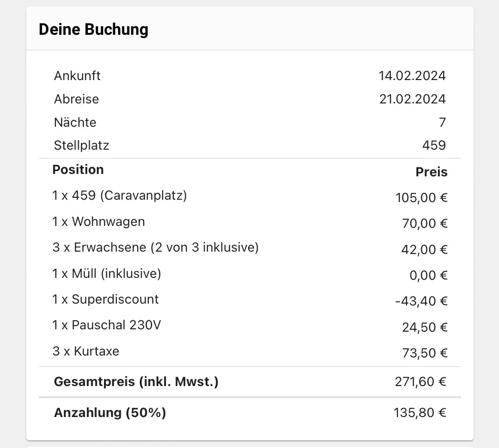Screen dimensions: 499x448
Task: Select the Ankunft date 14.02.2024
Action: coord(412,76)
